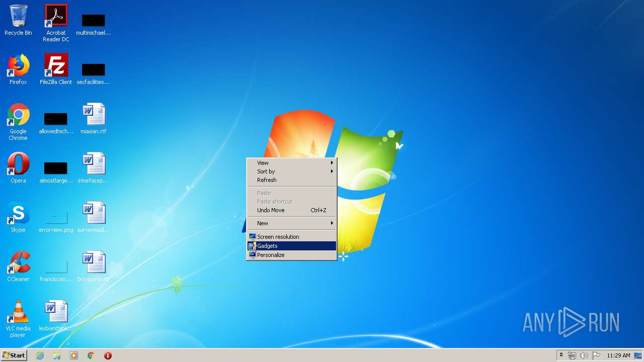The width and height of the screenshot is (644, 362).
Task: Open the volume speaker tray icon
Action: pyautogui.click(x=584, y=355)
